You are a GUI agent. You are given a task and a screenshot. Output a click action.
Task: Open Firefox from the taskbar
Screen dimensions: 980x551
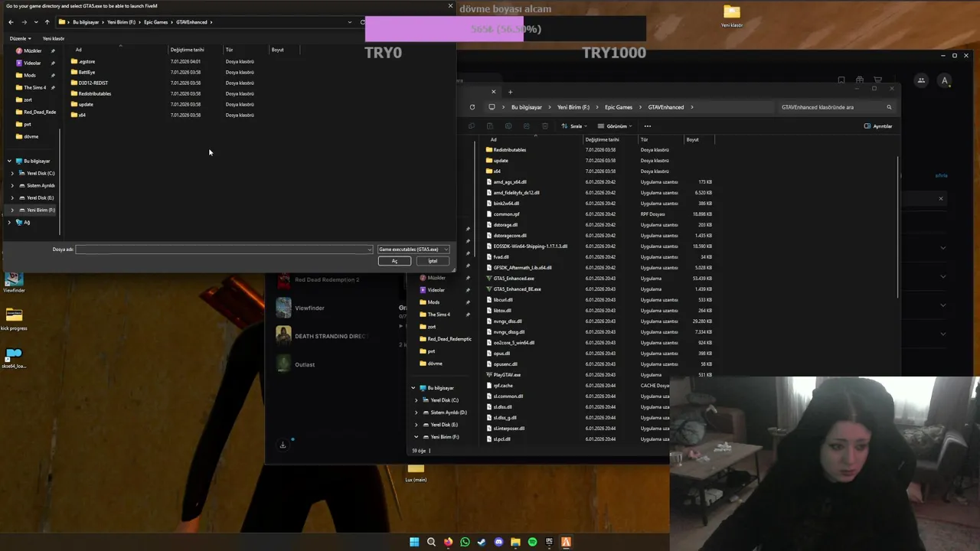(448, 542)
